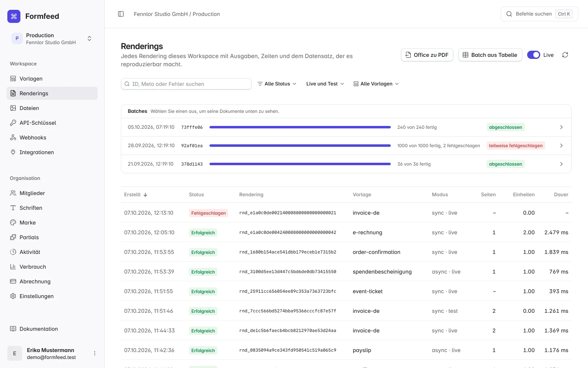The image size is (588, 368).
Task: Open Vorlagen in sidebar
Action: pos(52,79)
